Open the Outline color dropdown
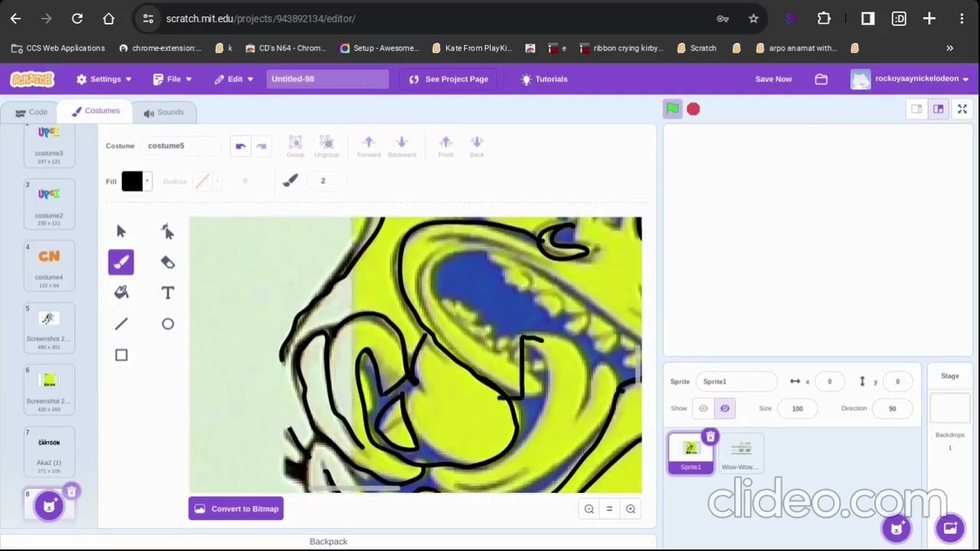 coord(206,181)
